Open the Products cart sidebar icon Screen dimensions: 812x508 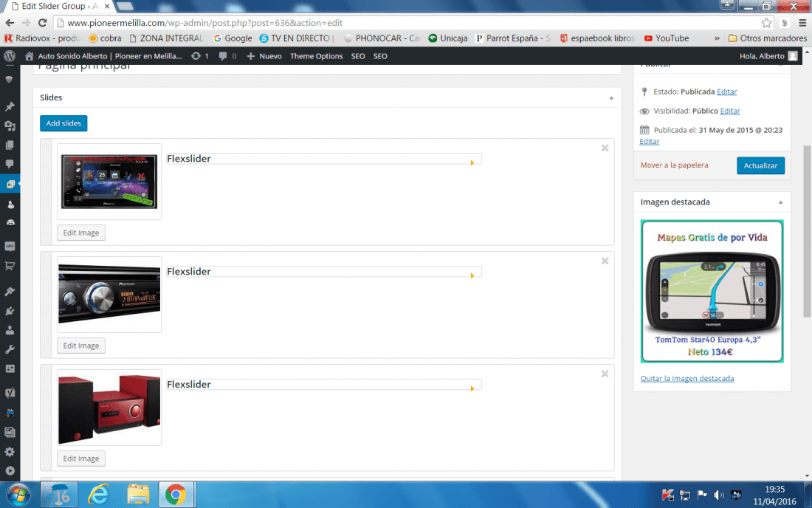tap(10, 266)
